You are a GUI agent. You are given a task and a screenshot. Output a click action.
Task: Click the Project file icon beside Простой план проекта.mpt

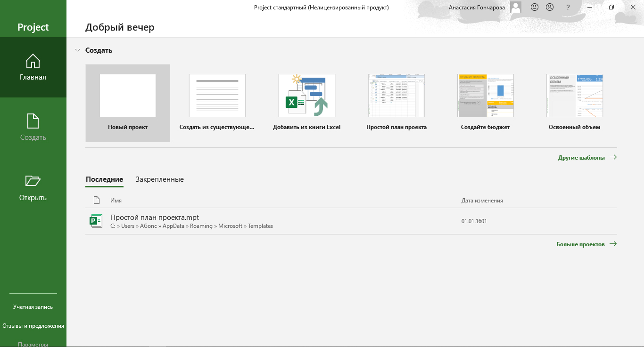96,221
